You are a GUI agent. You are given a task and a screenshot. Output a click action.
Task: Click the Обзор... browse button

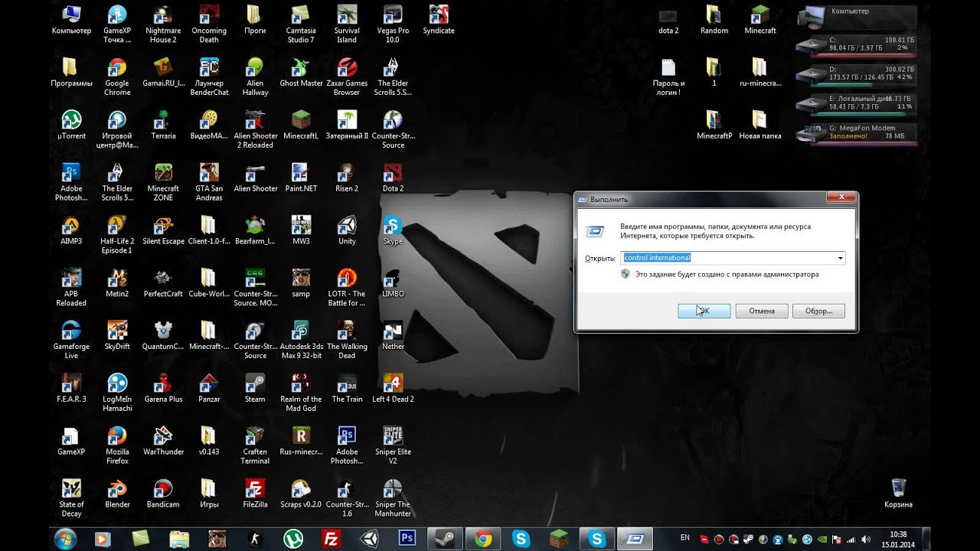(818, 311)
